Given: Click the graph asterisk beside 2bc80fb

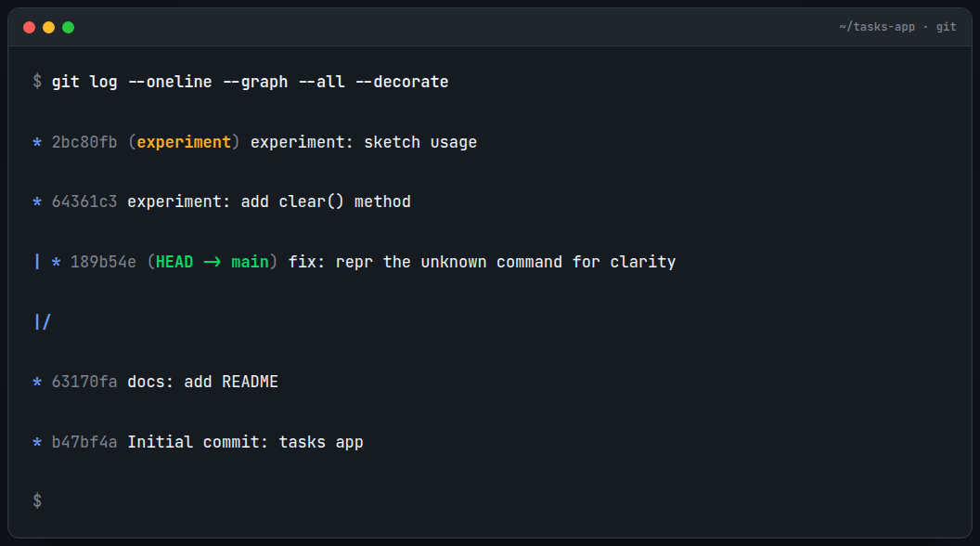Looking at the screenshot, I should pyautogui.click(x=37, y=143).
